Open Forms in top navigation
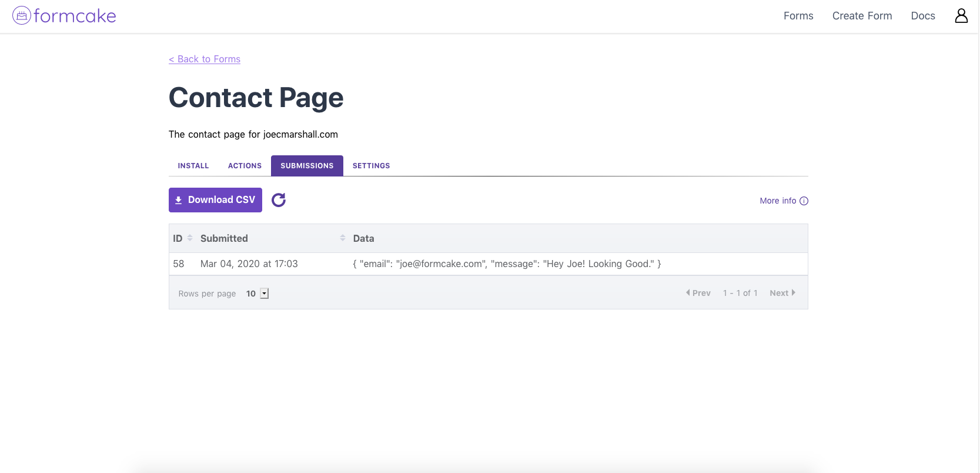980x473 pixels. 798,16
